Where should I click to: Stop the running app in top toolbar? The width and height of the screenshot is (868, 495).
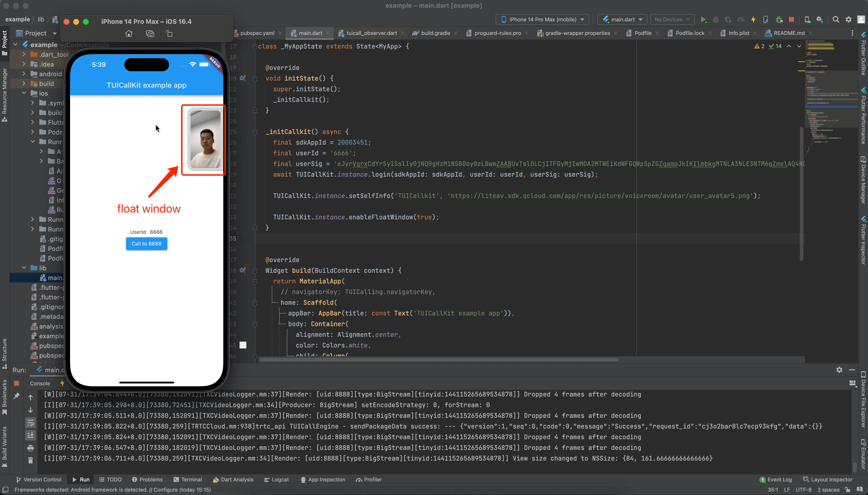point(791,20)
